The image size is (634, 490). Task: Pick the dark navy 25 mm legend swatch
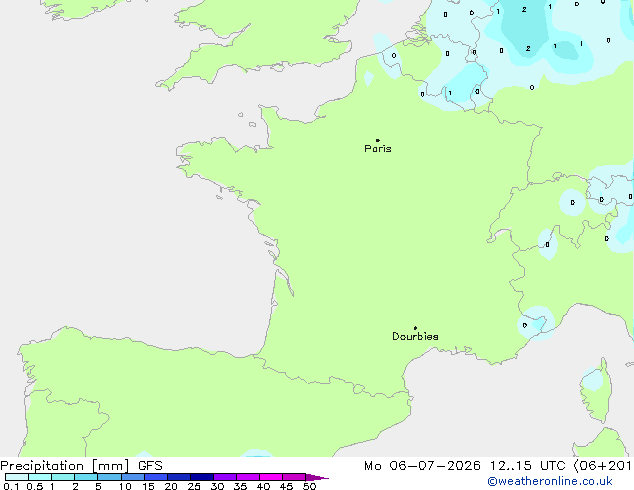click(x=202, y=477)
